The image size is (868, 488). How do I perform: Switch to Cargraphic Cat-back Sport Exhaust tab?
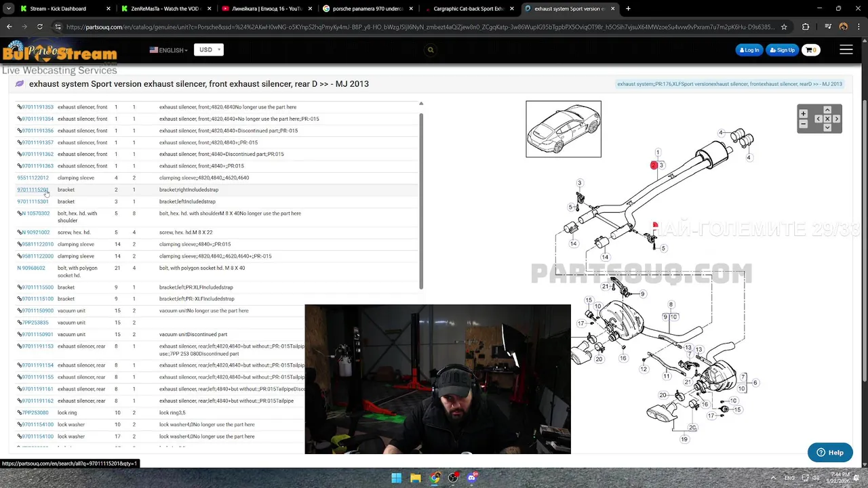469,9
